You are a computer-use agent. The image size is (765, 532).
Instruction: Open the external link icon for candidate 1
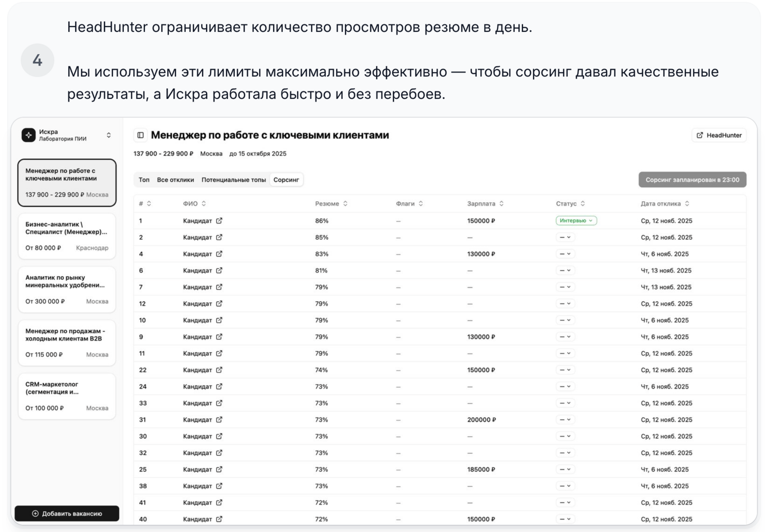pos(219,221)
